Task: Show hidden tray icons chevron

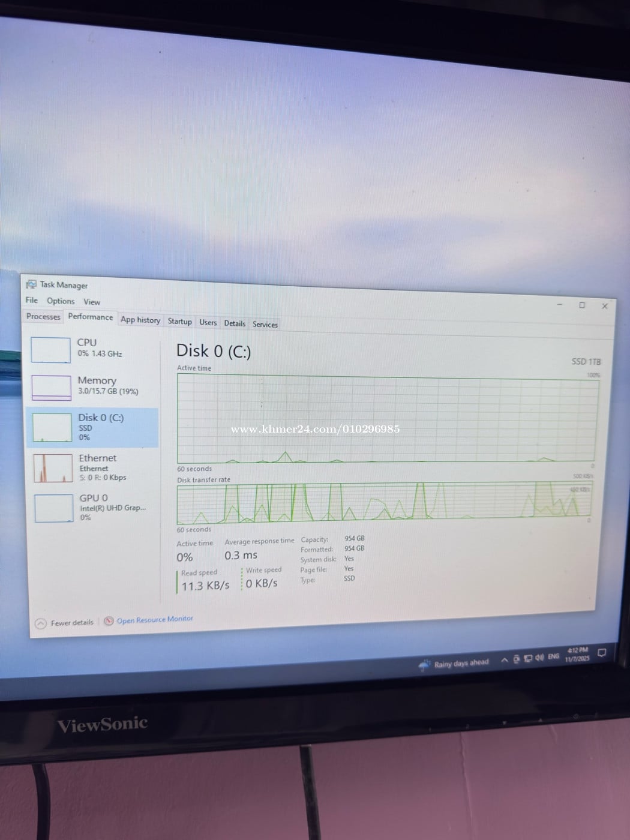Action: [504, 660]
